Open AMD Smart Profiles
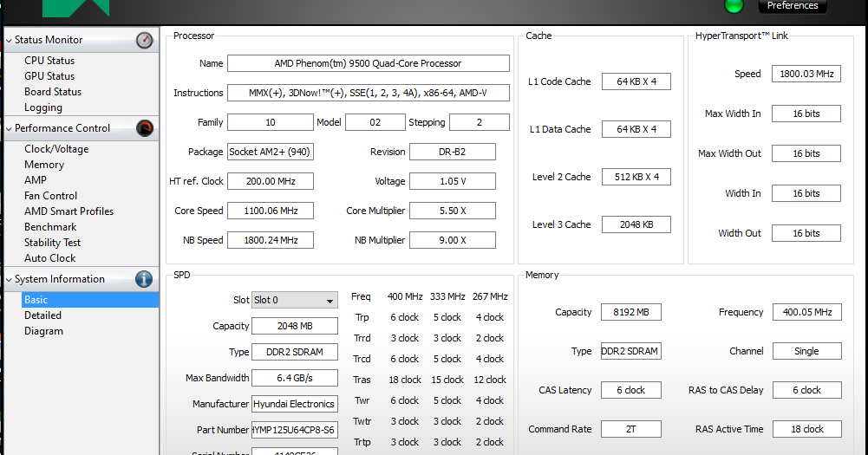 pos(69,211)
